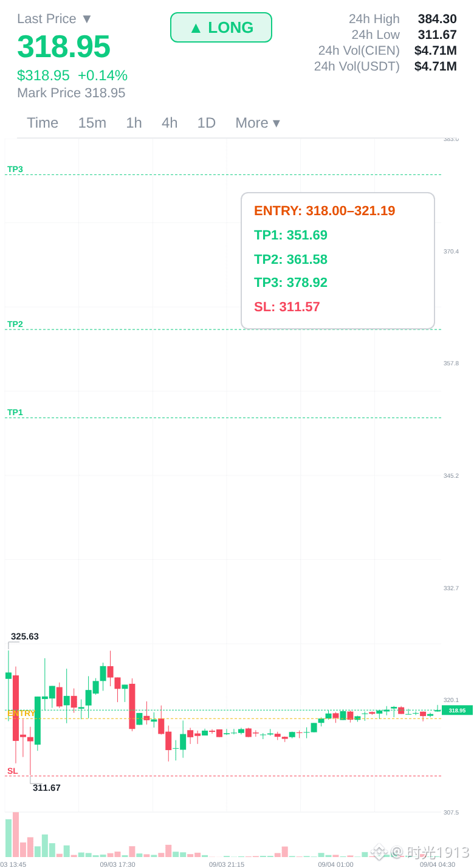This screenshot has width=474, height=868.
Task: Click the TP2 line label
Action: pyautogui.click(x=15, y=324)
